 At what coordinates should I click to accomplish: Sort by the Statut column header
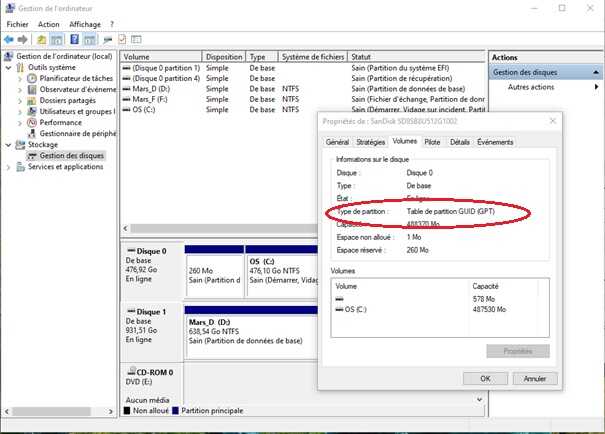416,57
